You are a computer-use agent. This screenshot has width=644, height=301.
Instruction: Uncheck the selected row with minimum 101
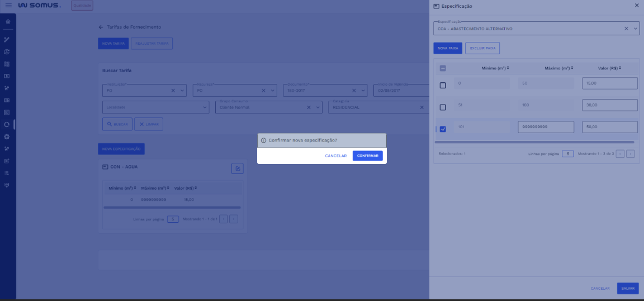pos(443,129)
